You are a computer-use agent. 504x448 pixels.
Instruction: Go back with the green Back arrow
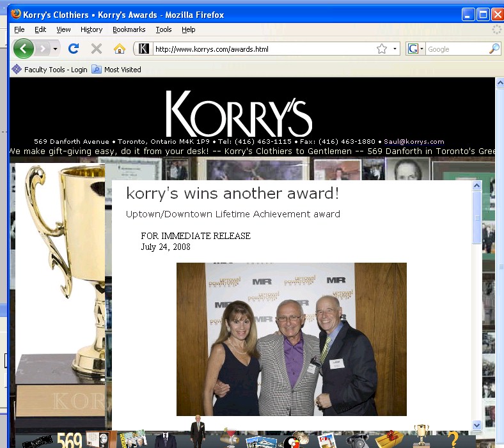pos(24,49)
